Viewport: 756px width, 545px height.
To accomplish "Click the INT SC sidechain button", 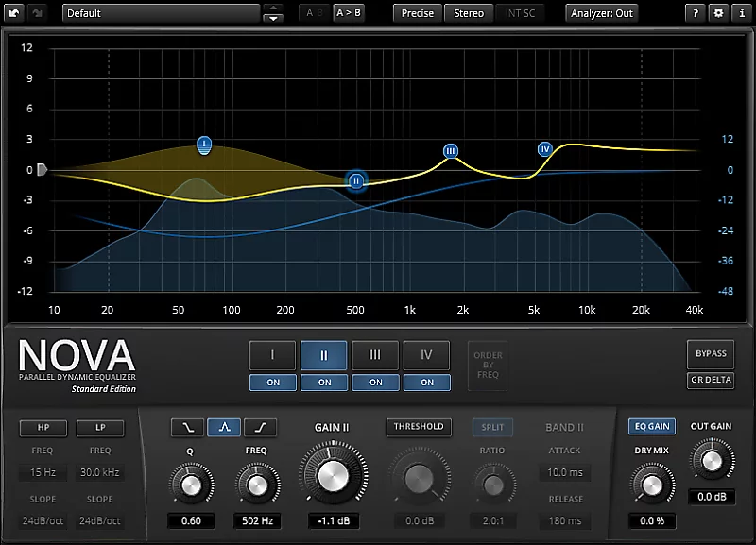I will click(x=520, y=13).
